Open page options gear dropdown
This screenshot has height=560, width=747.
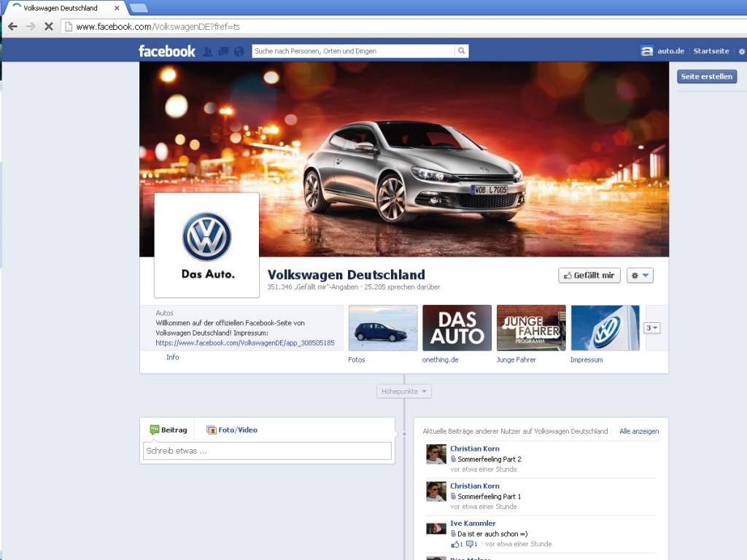pyautogui.click(x=640, y=275)
